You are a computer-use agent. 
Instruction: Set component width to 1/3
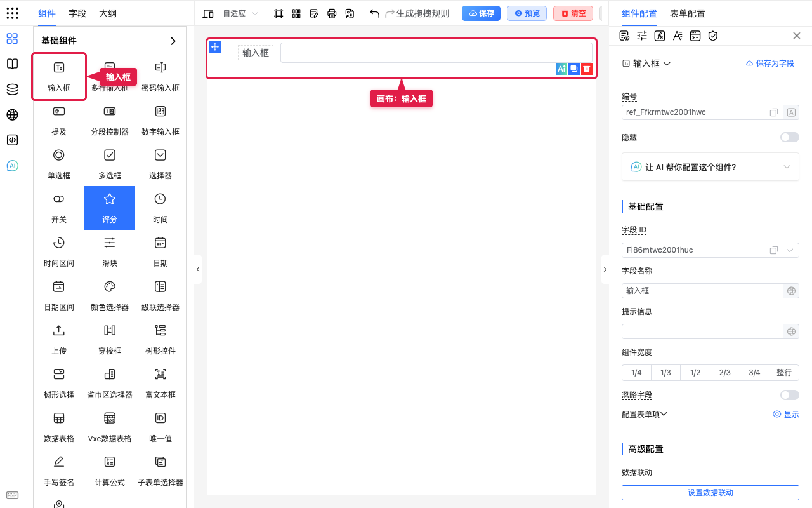[x=665, y=373]
